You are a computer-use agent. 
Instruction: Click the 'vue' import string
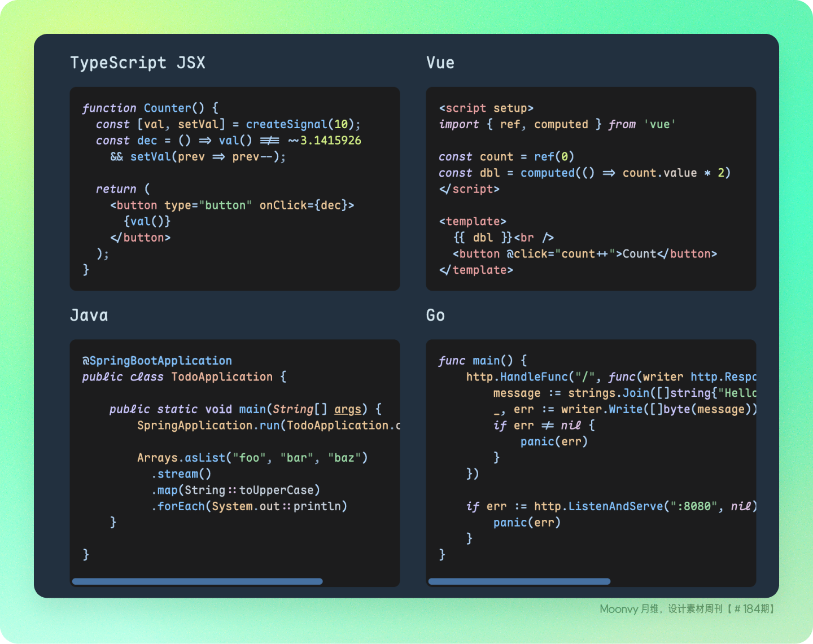[659, 125]
